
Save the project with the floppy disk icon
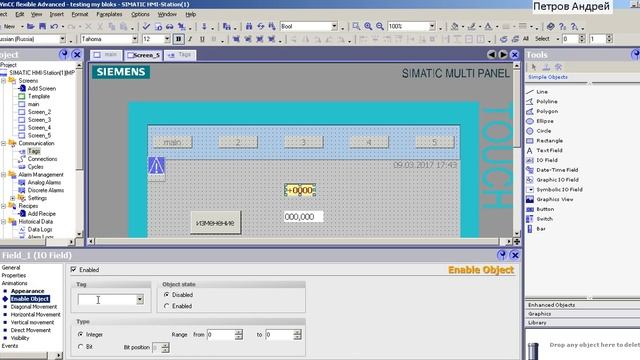pyautogui.click(x=42, y=26)
